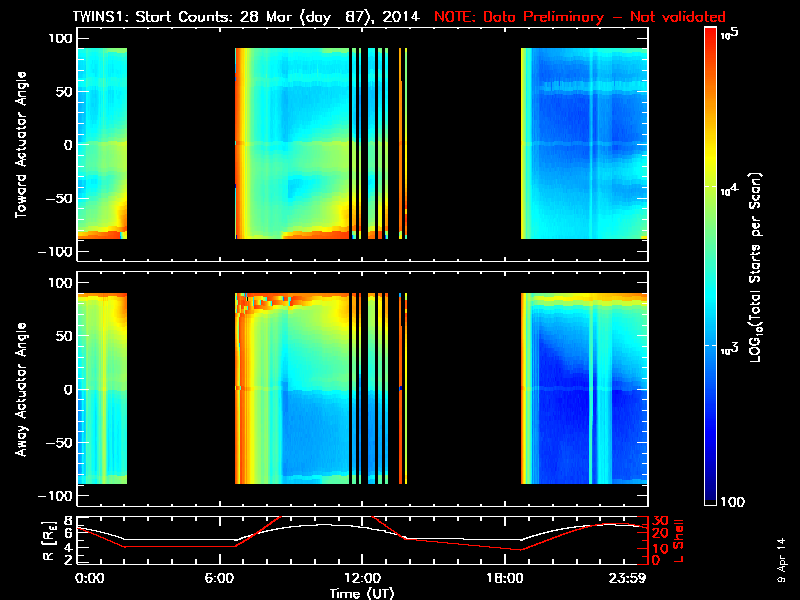Click the red '30' L Shell tick label
Screen dimensions: 800x600
(x=659, y=521)
